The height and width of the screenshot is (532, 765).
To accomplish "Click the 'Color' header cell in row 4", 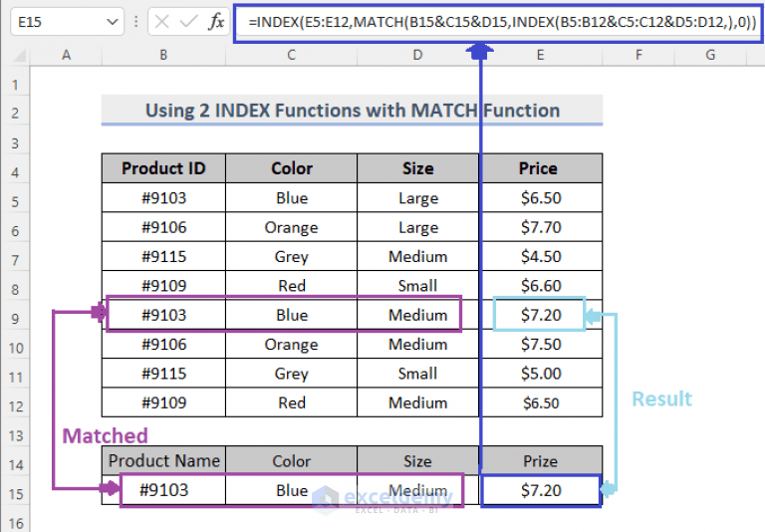I will pyautogui.click(x=291, y=168).
